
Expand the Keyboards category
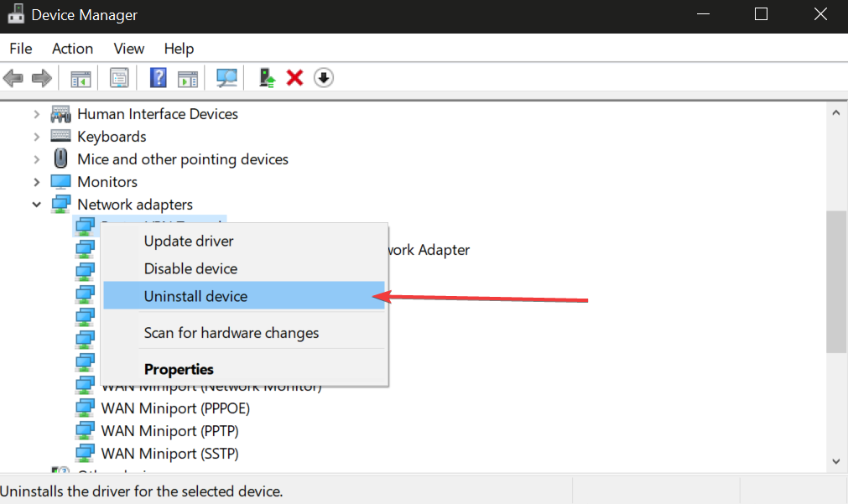(x=37, y=137)
